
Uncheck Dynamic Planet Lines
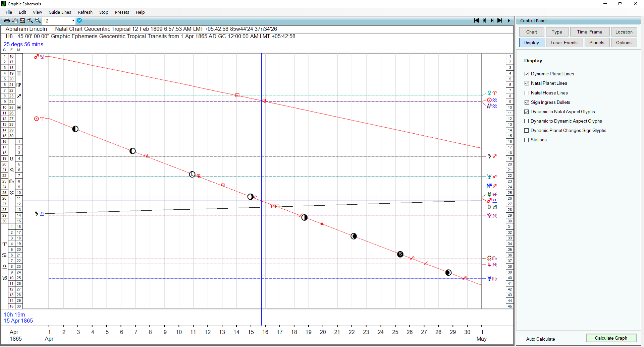[527, 74]
